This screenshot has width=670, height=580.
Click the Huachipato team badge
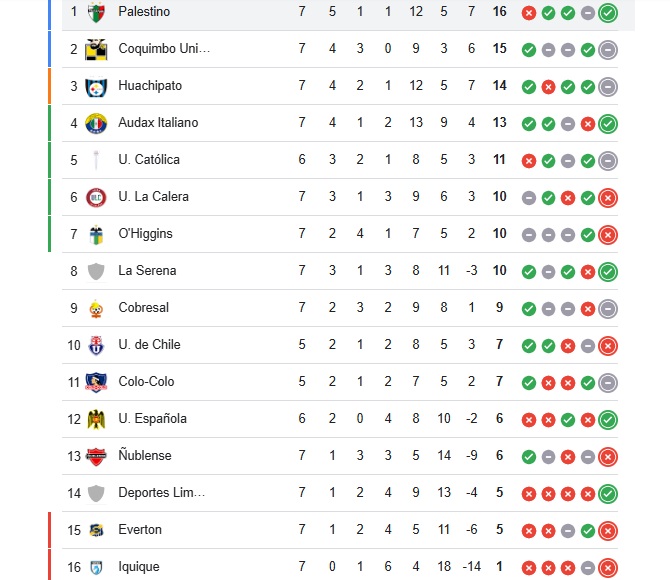pos(96,86)
